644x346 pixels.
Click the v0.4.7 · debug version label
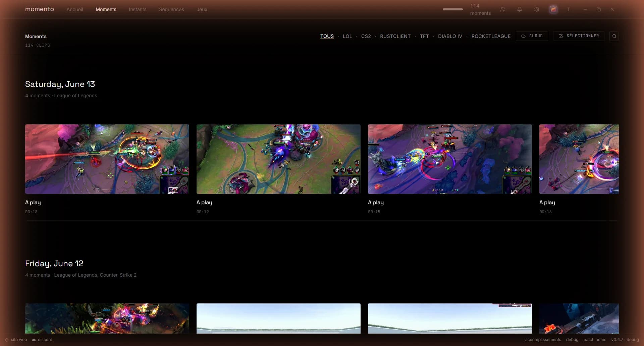click(625, 340)
